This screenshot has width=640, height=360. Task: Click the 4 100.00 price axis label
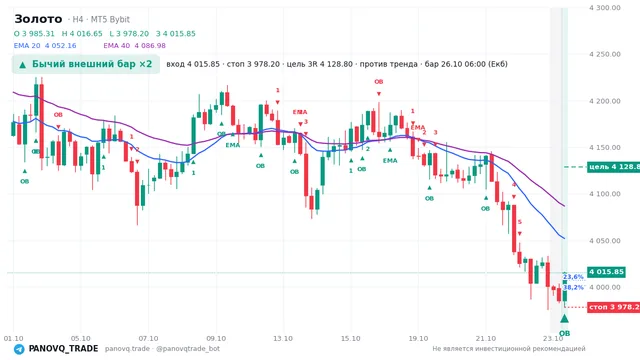604,194
